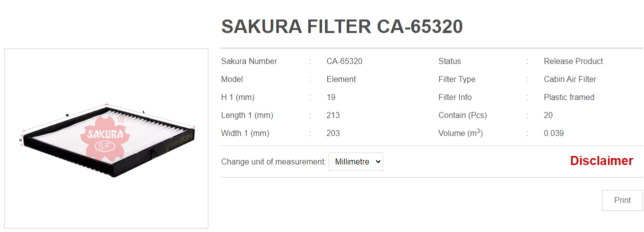
Task: Click the W dimension marker on image
Action: (x=67, y=115)
